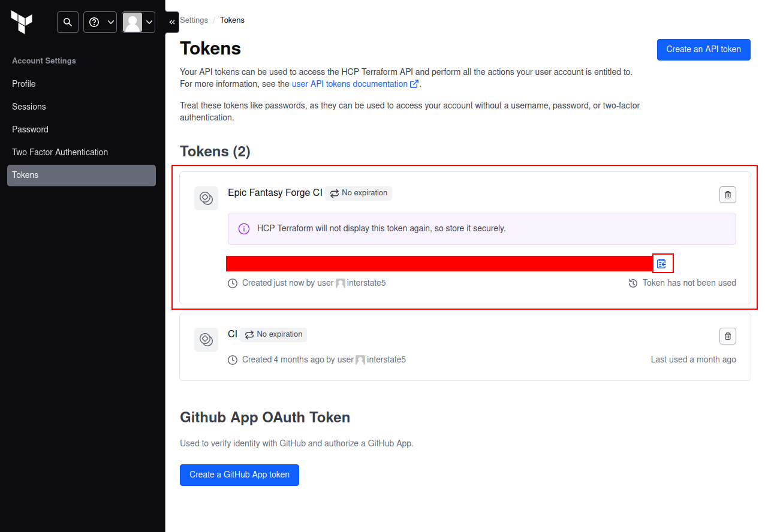Click 'Created 4 months ago by user' text

[x=298, y=359]
